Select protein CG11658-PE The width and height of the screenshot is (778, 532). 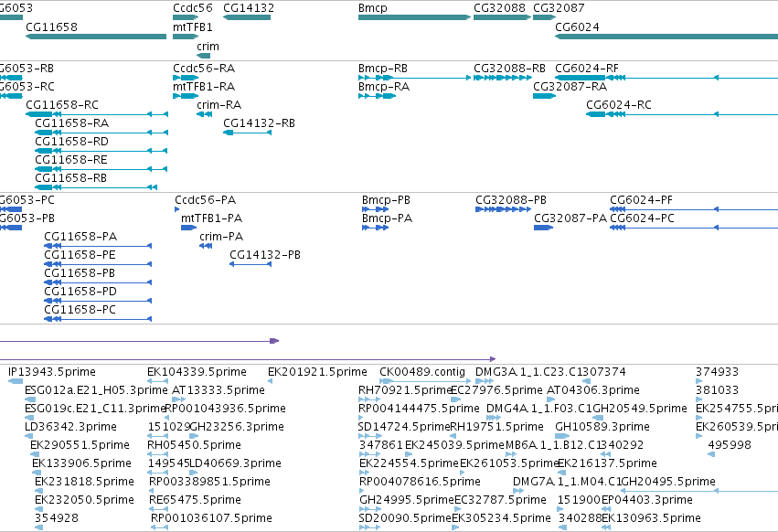pyautogui.click(x=98, y=264)
